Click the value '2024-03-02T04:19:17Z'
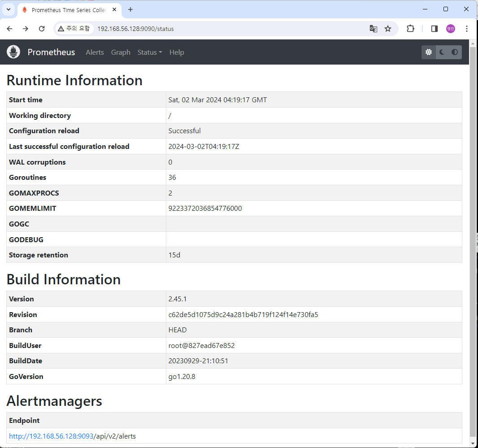Screen dimensions: 478x448 point(204,146)
